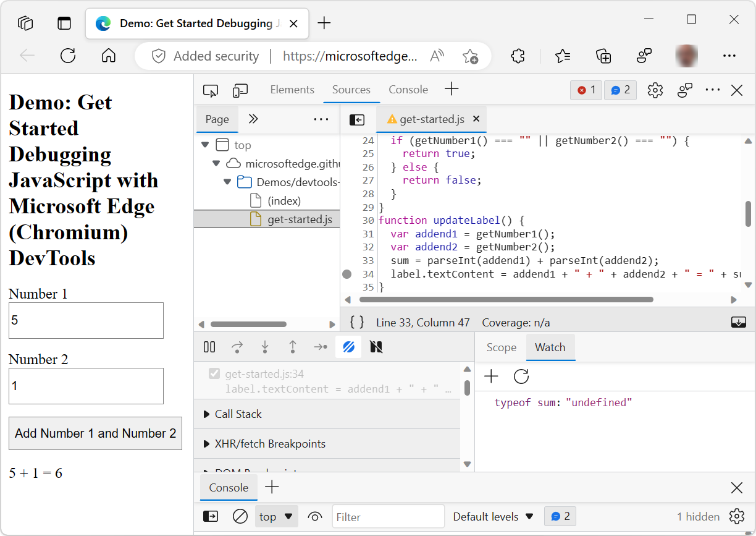Select the Page navigator tab
Viewport: 756px width, 536px height.
(x=217, y=119)
